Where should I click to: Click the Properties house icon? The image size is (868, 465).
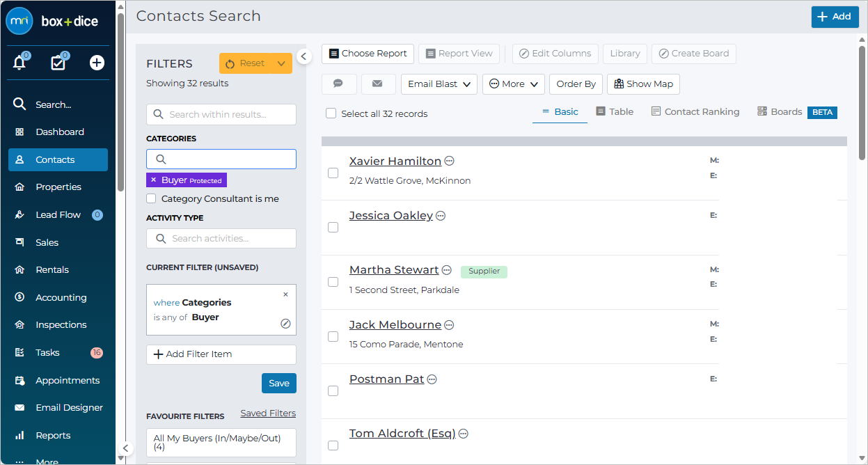(19, 187)
